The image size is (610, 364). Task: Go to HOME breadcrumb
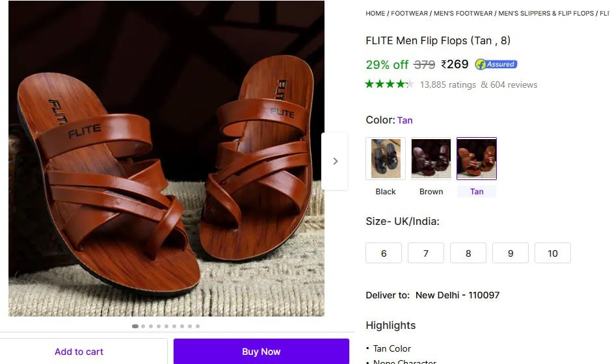pos(375,13)
